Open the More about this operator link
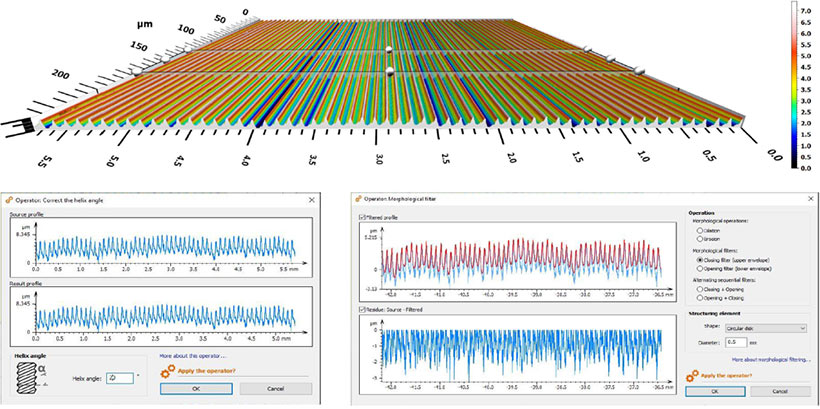 tap(192, 356)
